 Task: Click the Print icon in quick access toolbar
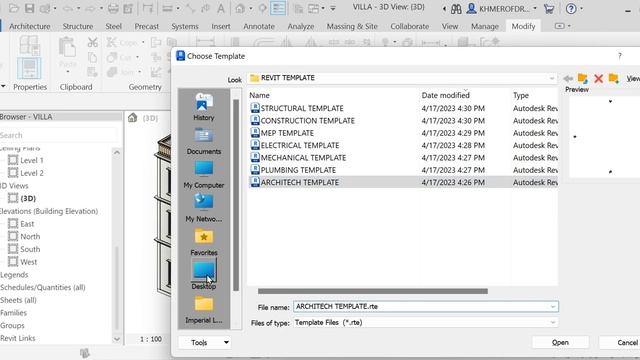[113, 8]
